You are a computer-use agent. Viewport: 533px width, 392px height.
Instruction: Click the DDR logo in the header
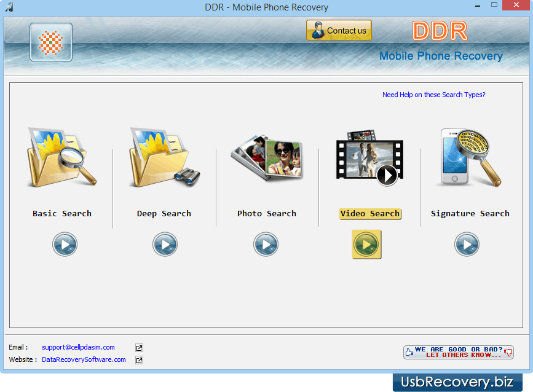point(440,31)
